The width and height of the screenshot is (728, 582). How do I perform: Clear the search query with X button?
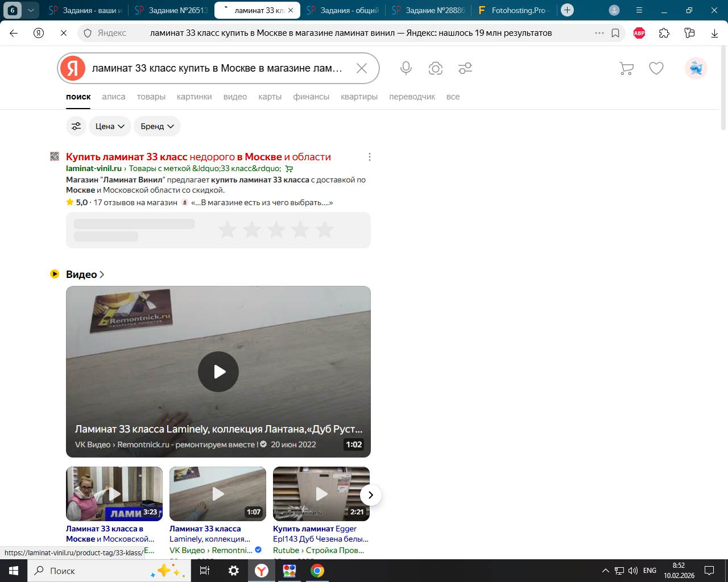pyautogui.click(x=362, y=68)
